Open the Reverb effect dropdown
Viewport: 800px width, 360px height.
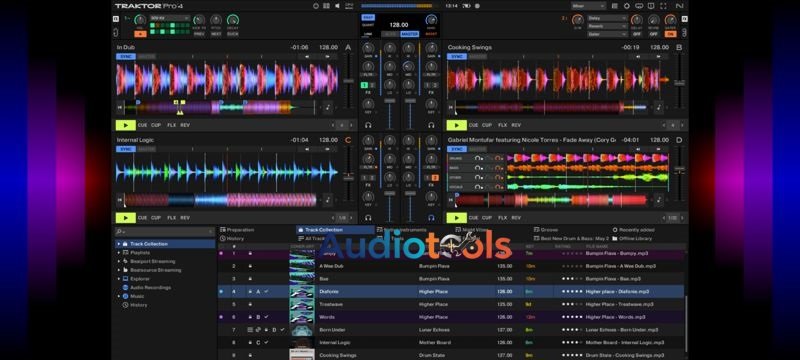[x=607, y=26]
